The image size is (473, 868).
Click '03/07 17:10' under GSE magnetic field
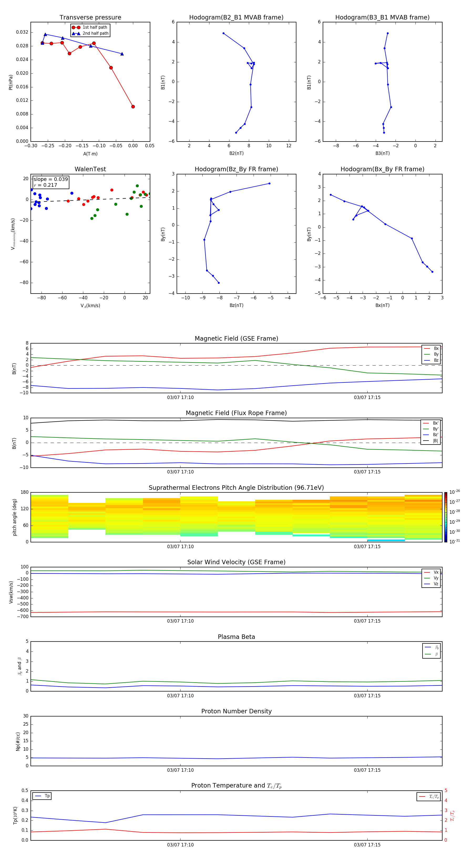[181, 398]
